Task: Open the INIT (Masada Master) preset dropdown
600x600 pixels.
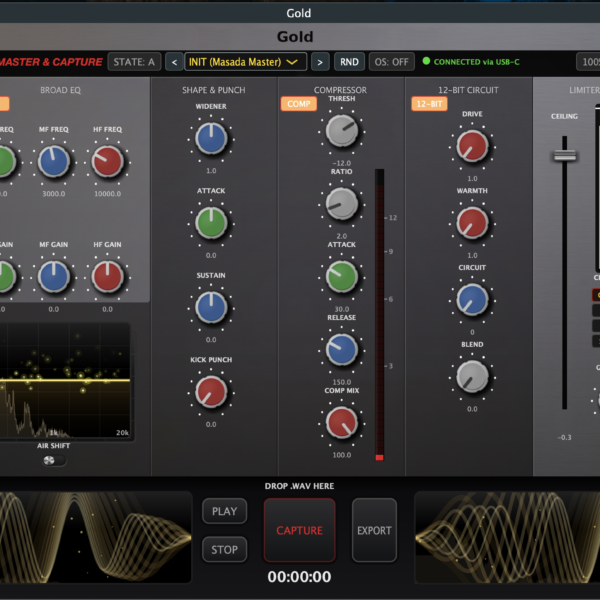Action: coord(246,62)
